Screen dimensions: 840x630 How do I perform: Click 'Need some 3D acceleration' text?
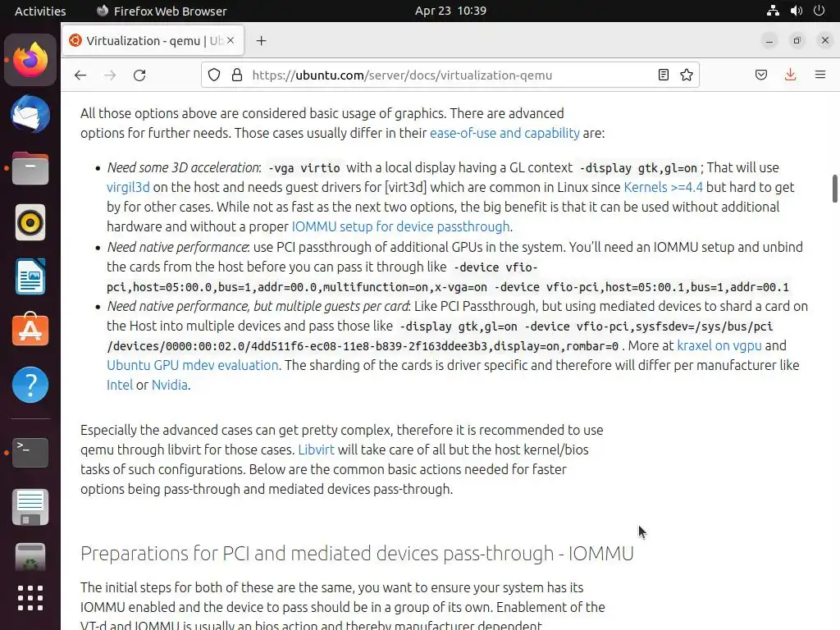point(183,167)
